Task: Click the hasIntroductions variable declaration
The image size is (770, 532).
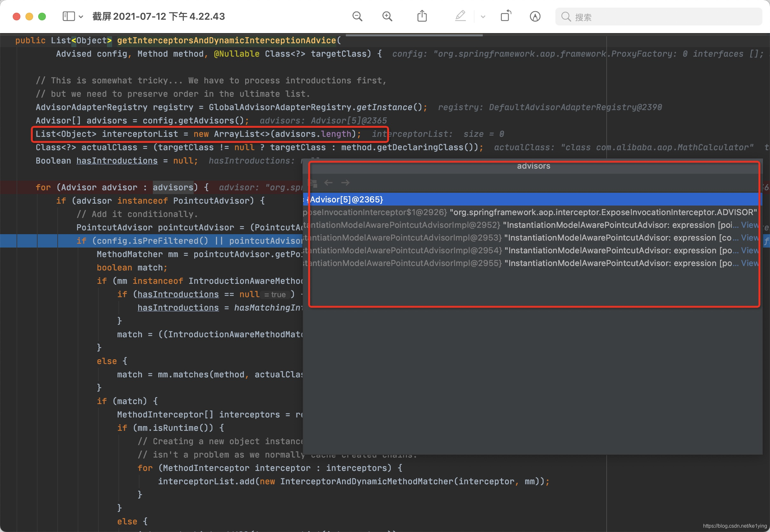Action: (117, 161)
